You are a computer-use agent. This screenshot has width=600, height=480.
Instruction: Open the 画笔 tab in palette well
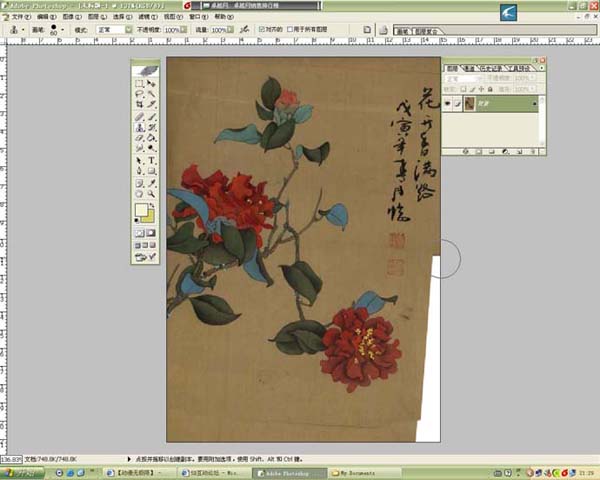pyautogui.click(x=402, y=31)
